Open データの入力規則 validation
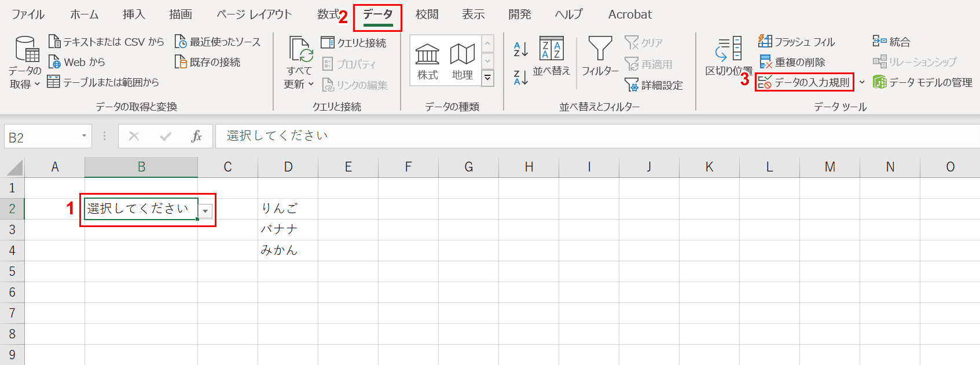 coord(804,82)
